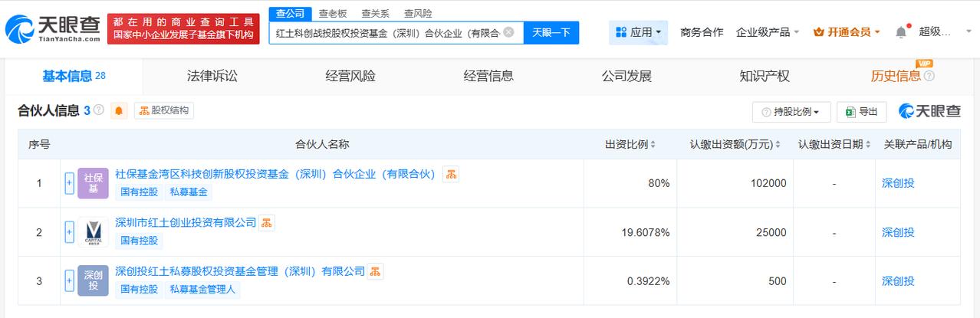Image resolution: width=980 pixels, height=318 pixels.
Task: Open equity structure icon beside 深创投红土私募
Action: point(375,271)
